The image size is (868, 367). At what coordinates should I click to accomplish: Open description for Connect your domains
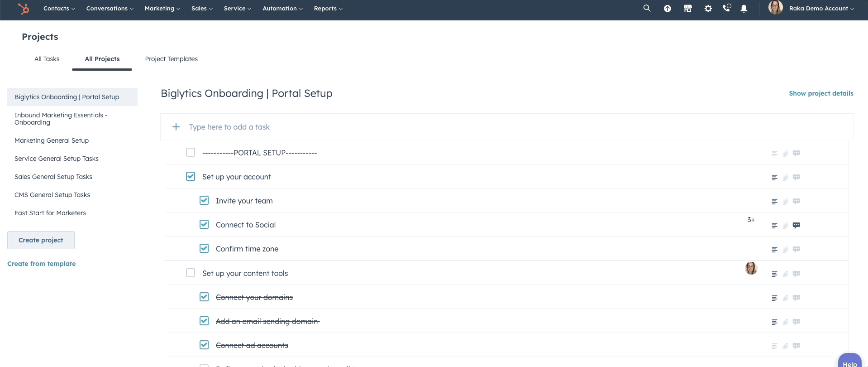click(x=774, y=298)
